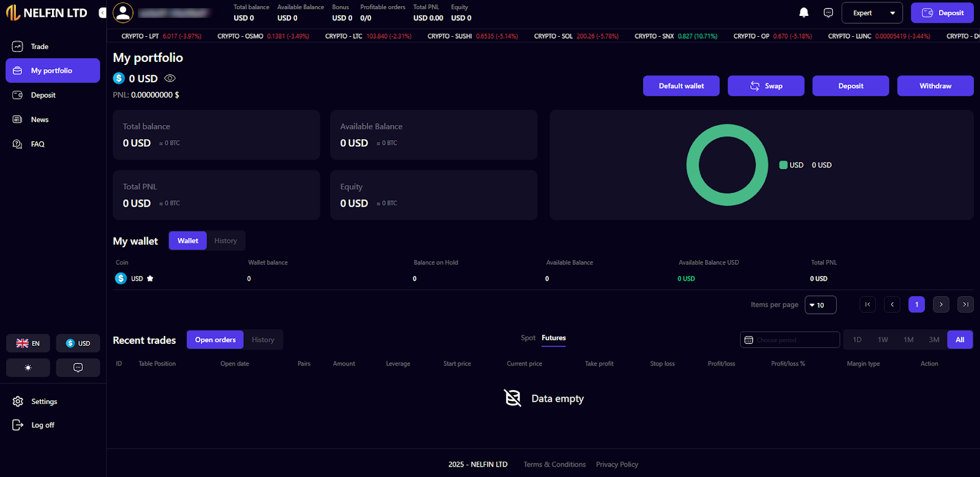Select page 1 in pagination
Image resolution: width=980 pixels, height=477 pixels.
click(916, 305)
